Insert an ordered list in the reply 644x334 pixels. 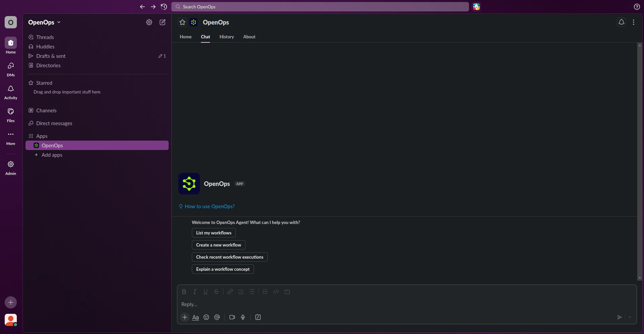click(241, 292)
